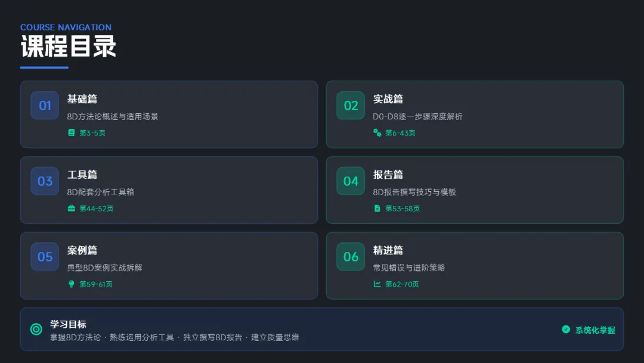Click the gears icon beside 第6-43页
Viewport: 644px width, 363px height.
point(377,133)
